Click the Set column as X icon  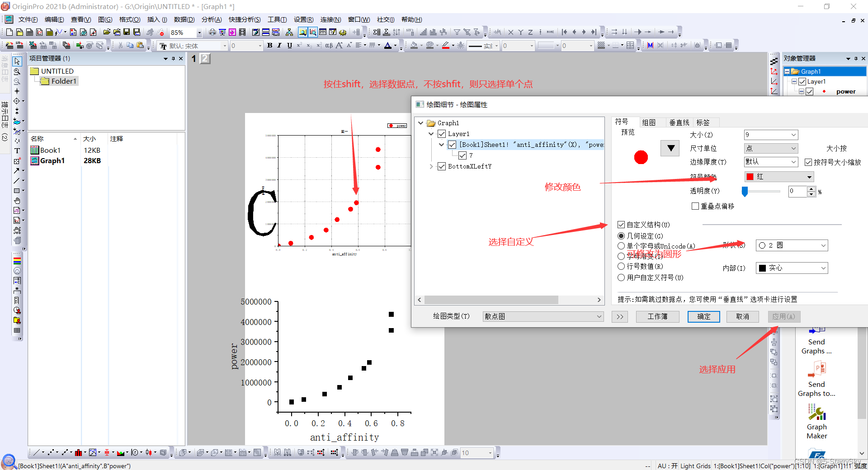pos(510,32)
